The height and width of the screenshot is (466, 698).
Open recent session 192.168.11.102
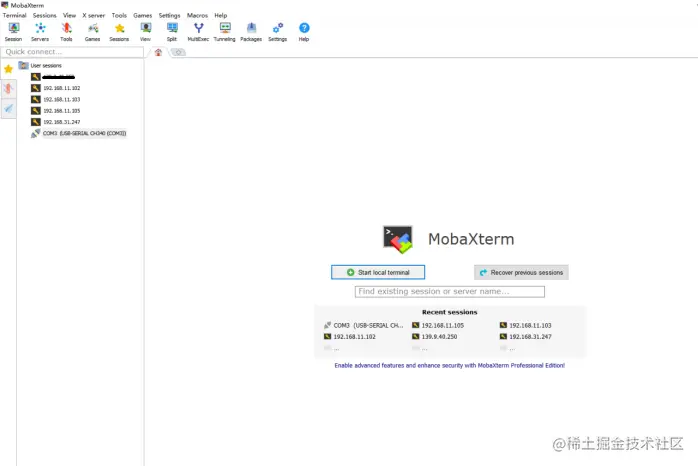[350, 337]
